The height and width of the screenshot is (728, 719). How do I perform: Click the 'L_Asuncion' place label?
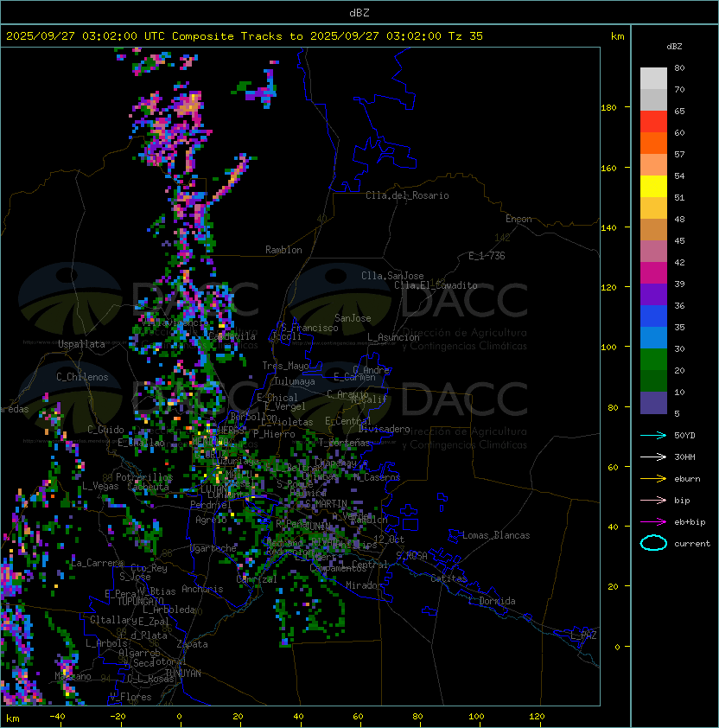pos(393,337)
